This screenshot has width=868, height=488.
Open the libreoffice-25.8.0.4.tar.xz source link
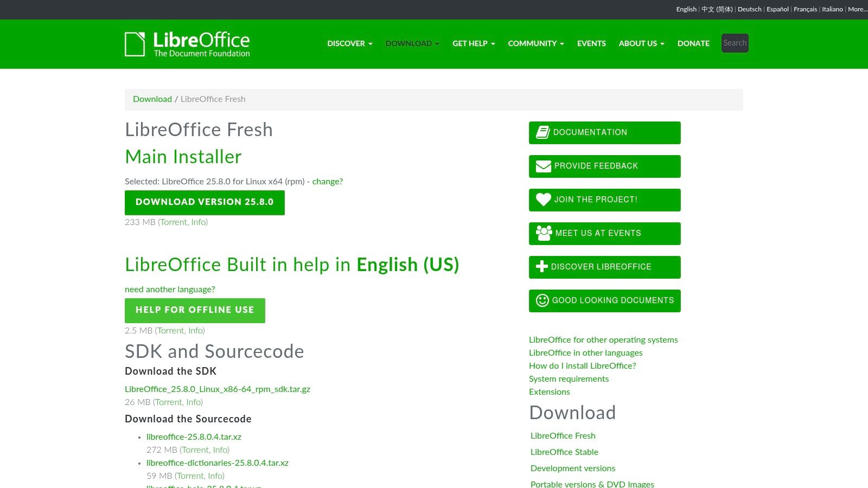[x=194, y=436]
